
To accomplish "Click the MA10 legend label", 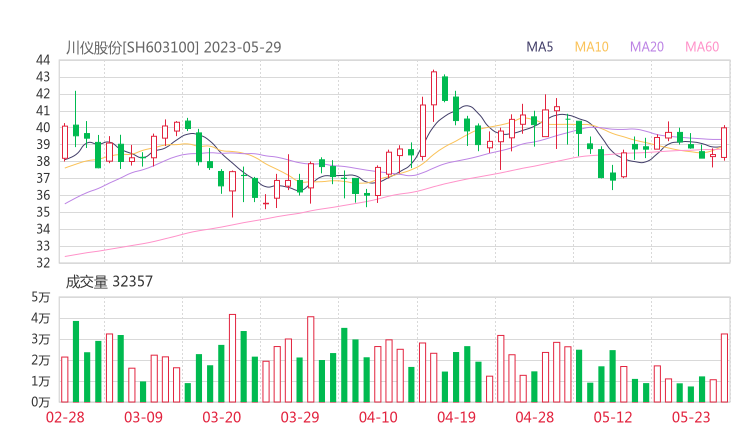I will click(x=591, y=47).
